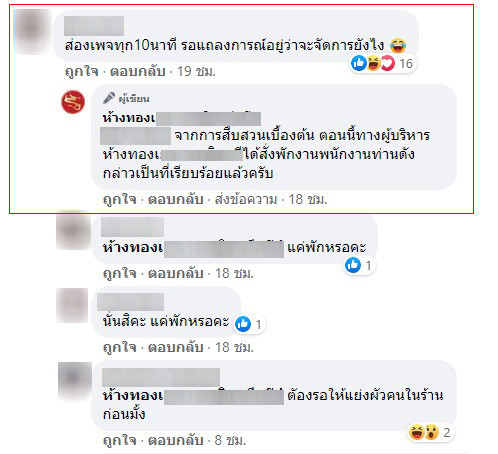Click ตอบกลับ under the 8 ชม. comment

176,440
